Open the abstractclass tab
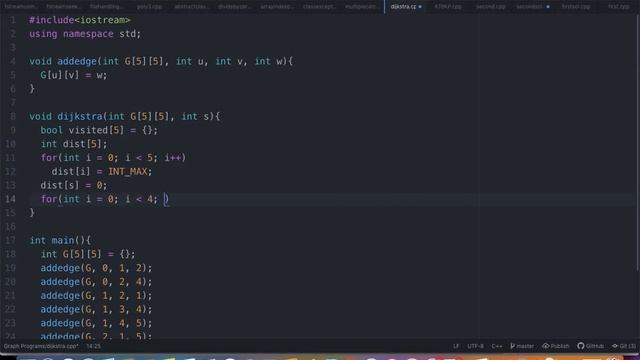Image resolution: width=640 pixels, height=360 pixels. (191, 7)
